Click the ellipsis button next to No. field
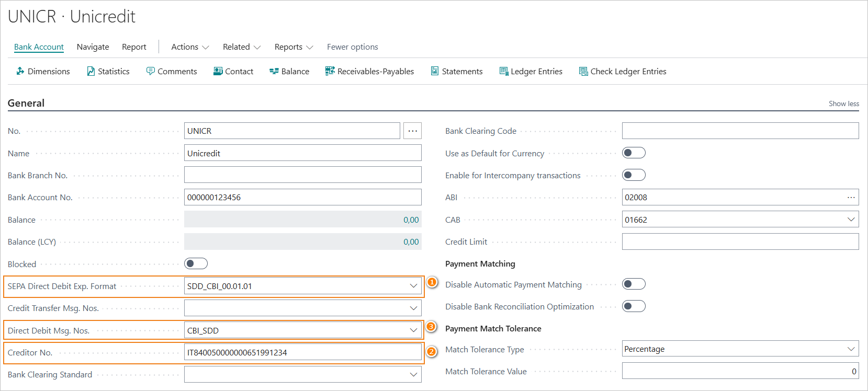Screen dimensions: 868x391 (x=412, y=131)
